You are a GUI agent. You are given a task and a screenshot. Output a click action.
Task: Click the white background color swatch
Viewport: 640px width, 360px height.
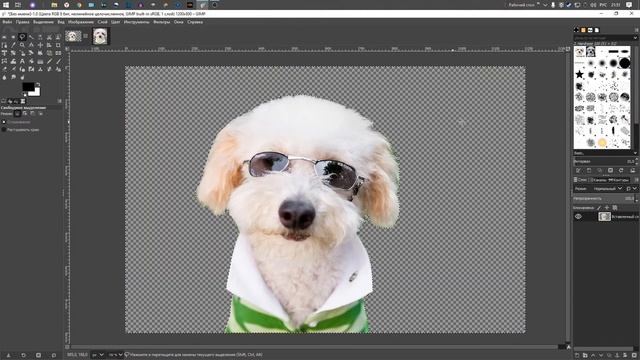pos(36,93)
